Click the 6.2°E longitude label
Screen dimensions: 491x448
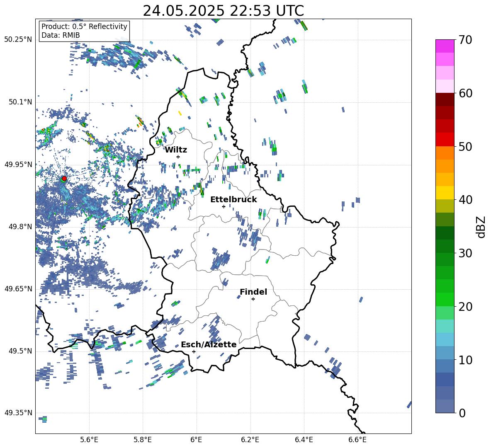tap(250, 440)
